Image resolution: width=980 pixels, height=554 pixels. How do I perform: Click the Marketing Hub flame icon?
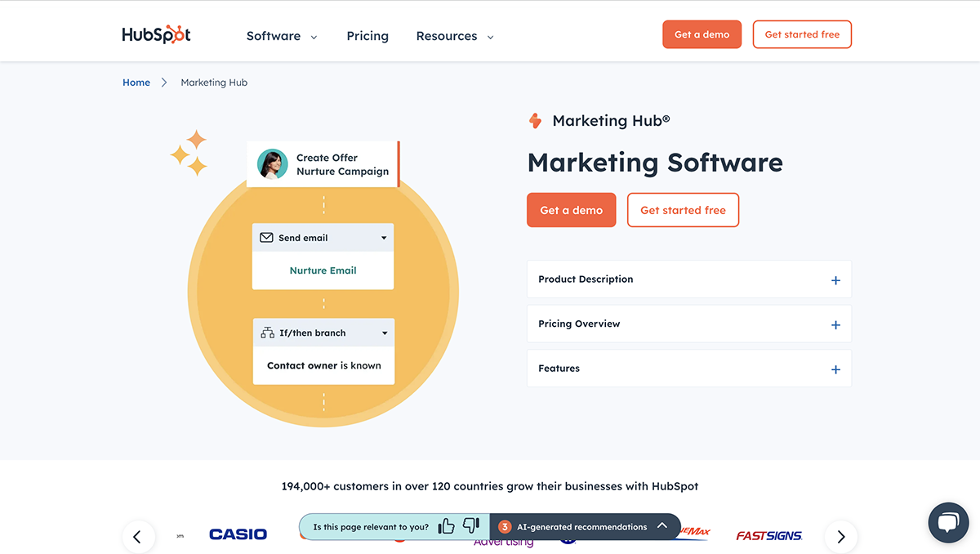(x=535, y=120)
